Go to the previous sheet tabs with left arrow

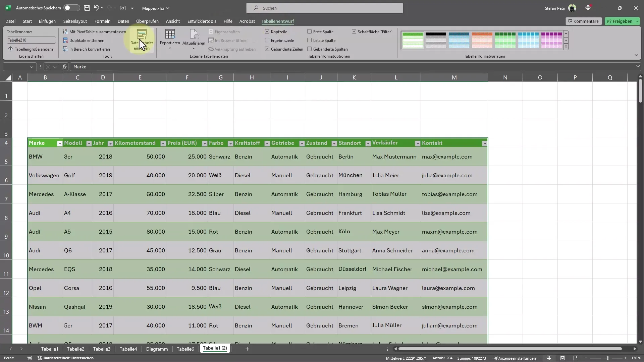[10, 349]
